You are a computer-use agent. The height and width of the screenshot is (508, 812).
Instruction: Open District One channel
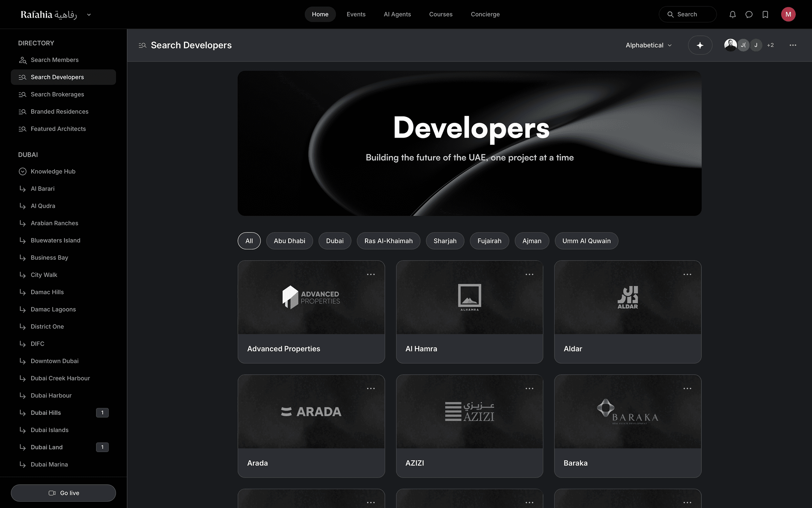(x=63, y=327)
